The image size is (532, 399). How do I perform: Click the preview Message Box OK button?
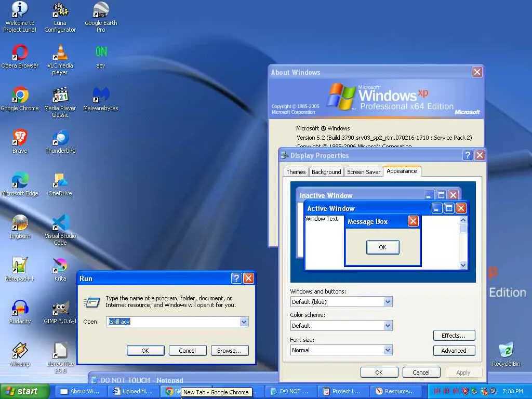[x=382, y=247]
